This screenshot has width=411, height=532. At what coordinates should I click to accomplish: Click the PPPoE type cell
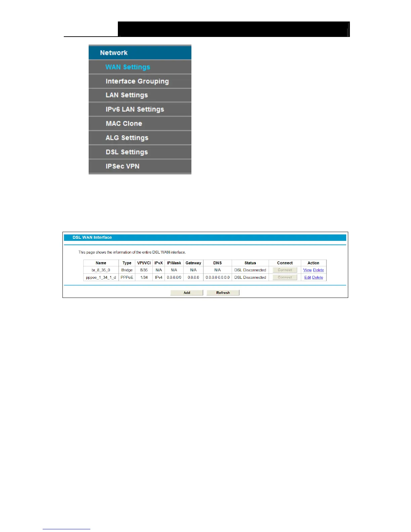click(127, 277)
